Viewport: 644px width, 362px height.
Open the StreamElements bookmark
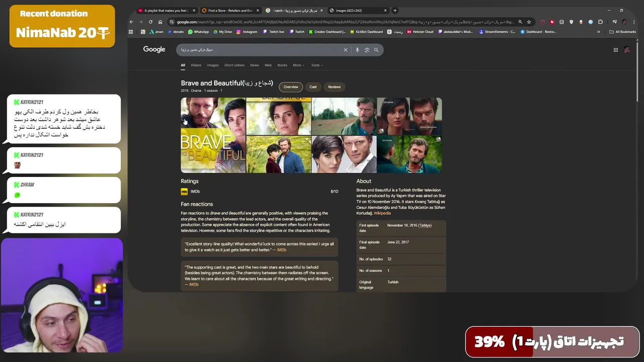(497, 32)
